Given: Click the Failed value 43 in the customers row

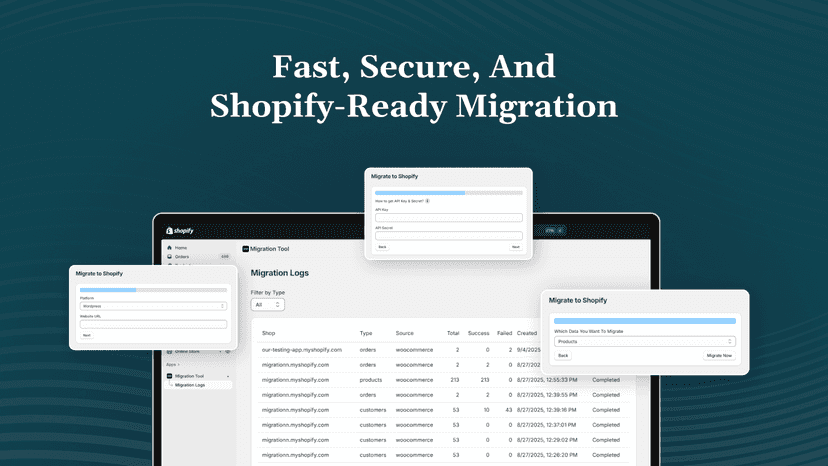Looking at the screenshot, I should 509,410.
